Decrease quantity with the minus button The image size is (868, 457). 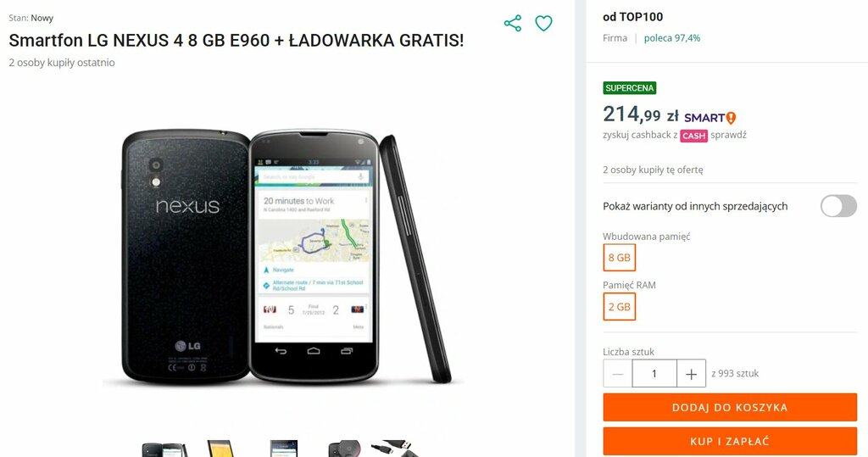pyautogui.click(x=617, y=374)
